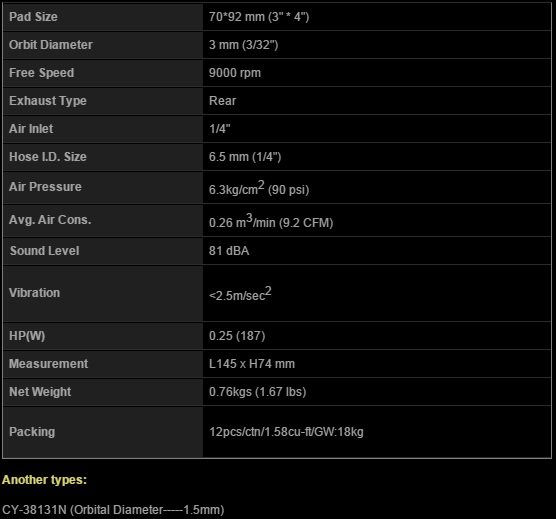
Task: Click the 'Measurement' label
Action: [49, 364]
